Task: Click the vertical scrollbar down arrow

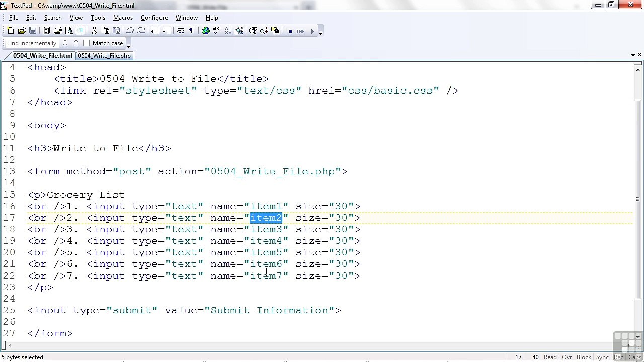Action: (638, 337)
